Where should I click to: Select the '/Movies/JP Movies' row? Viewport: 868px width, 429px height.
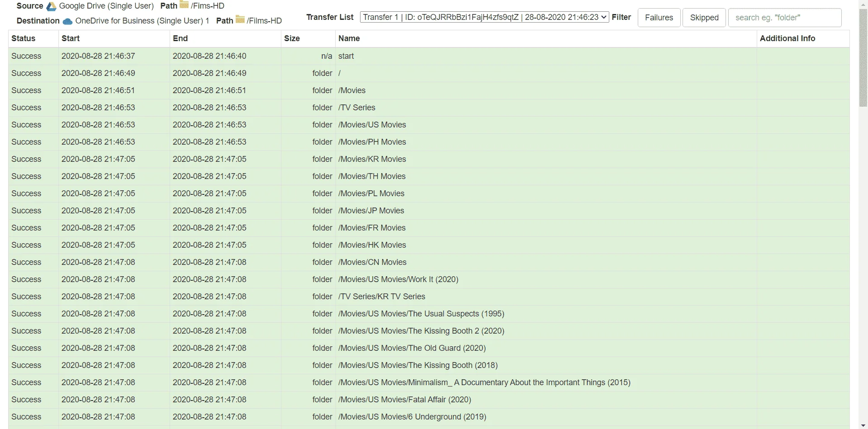click(429, 211)
